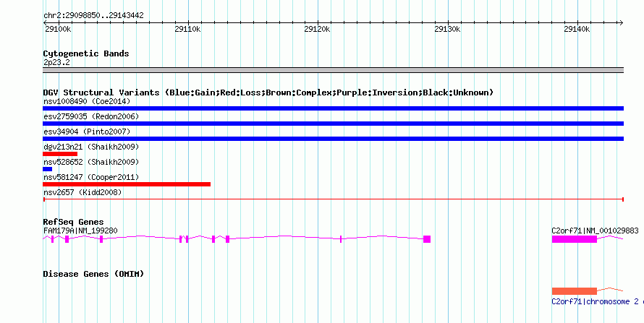Image resolution: width=644 pixels, height=323 pixels.
Task: Select the nsv581247 (Cooper2011) label
Action: tap(91, 177)
